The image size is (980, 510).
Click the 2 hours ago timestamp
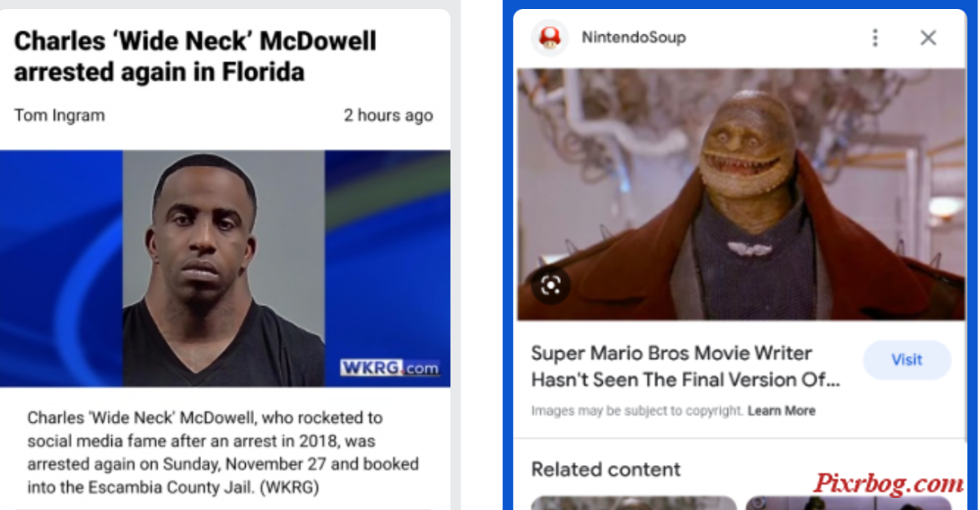[388, 115]
